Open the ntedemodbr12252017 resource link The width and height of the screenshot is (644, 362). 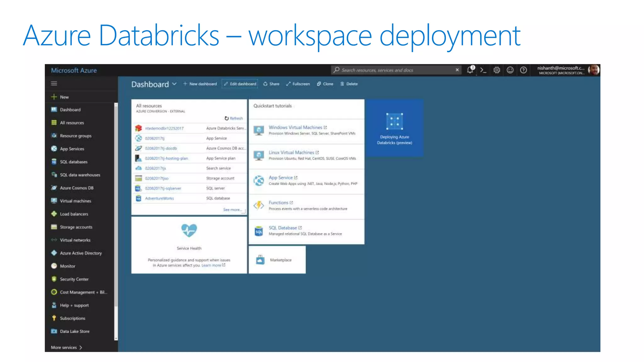point(164,128)
